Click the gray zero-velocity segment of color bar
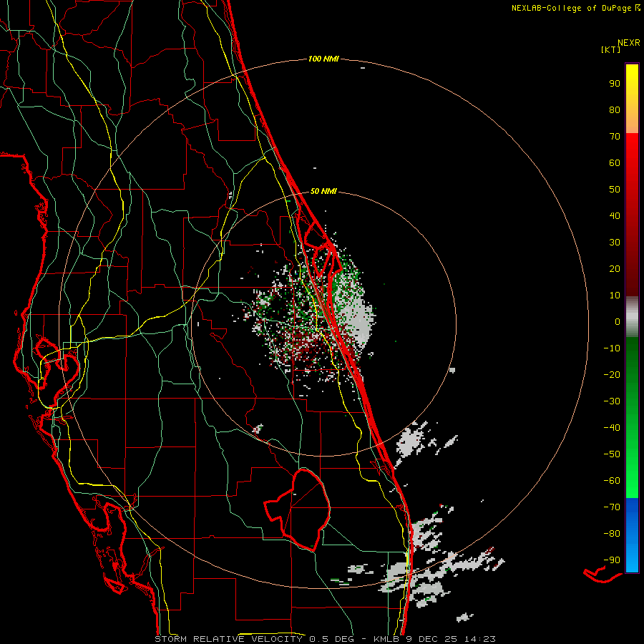 [632, 317]
